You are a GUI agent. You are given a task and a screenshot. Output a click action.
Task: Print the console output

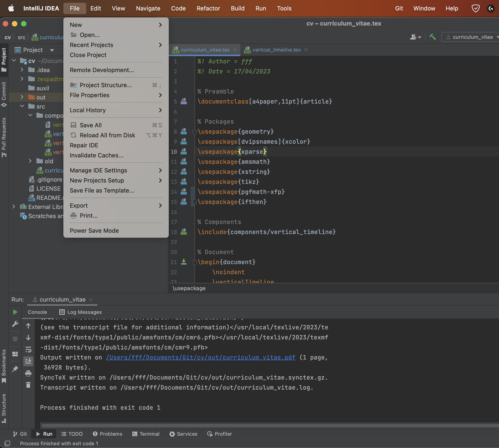(28, 373)
